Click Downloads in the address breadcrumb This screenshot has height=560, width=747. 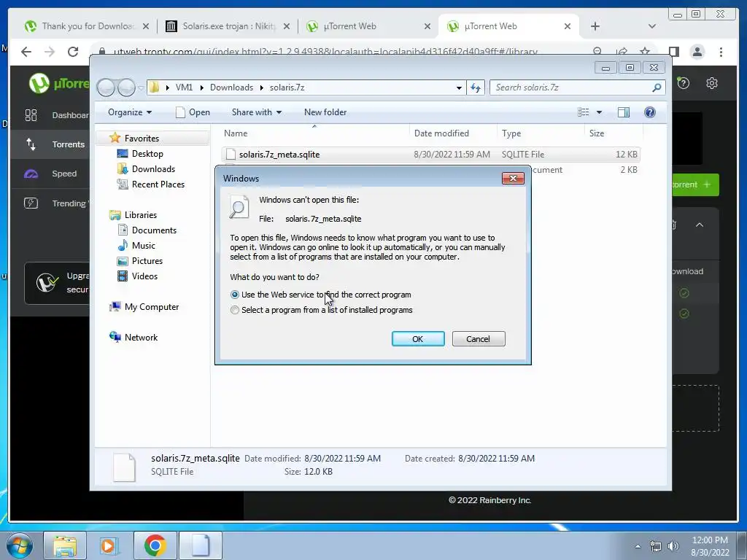click(x=231, y=87)
